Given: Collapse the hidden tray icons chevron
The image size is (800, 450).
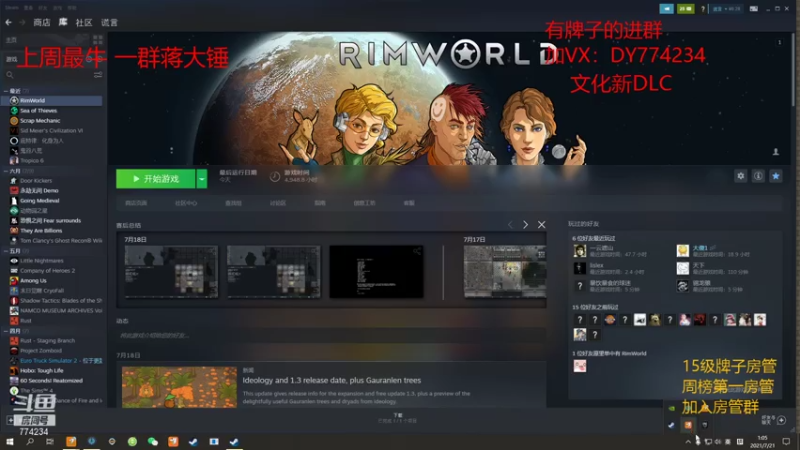Looking at the screenshot, I should [x=688, y=442].
